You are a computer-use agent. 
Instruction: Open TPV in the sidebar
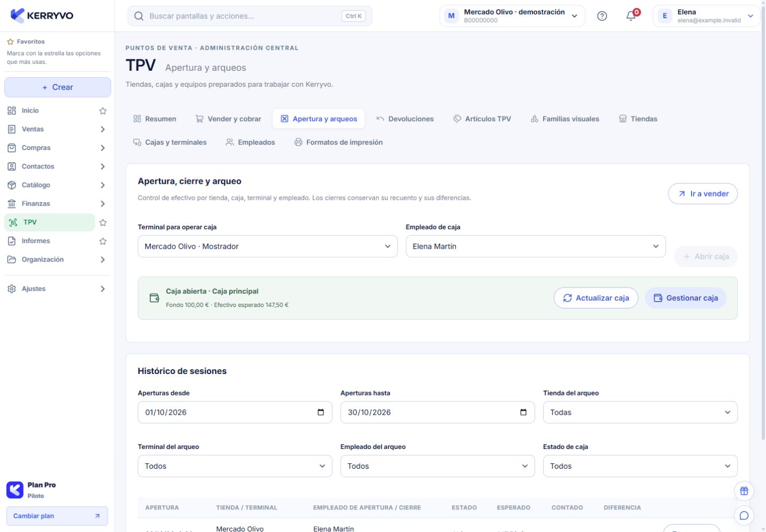click(x=50, y=222)
